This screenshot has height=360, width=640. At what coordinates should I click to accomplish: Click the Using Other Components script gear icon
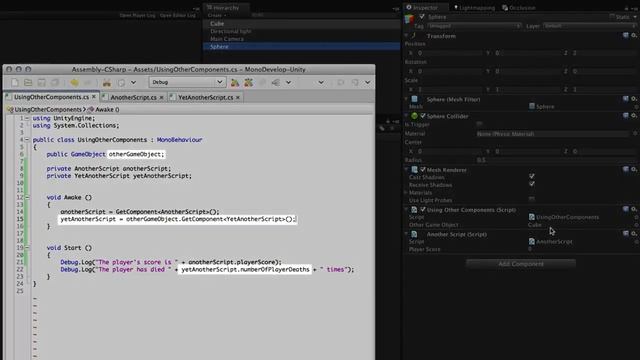tap(634, 209)
